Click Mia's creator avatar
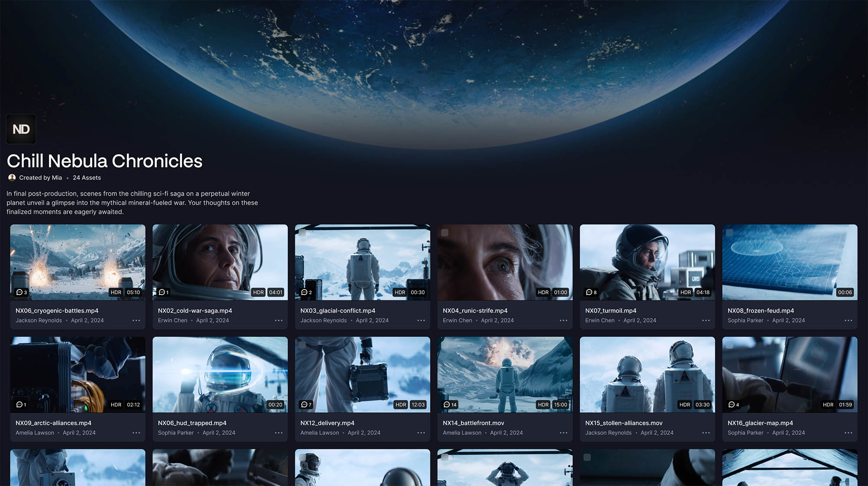This screenshot has height=486, width=868. [x=12, y=177]
